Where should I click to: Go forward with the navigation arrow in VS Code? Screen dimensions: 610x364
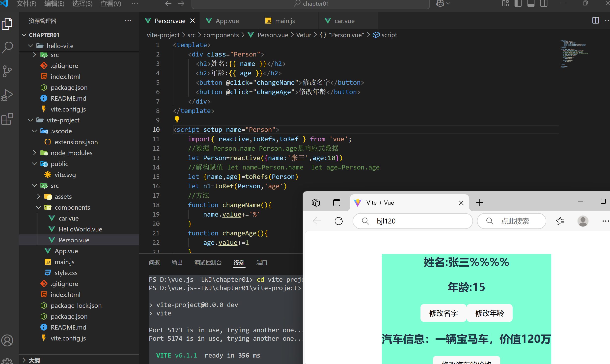click(181, 3)
